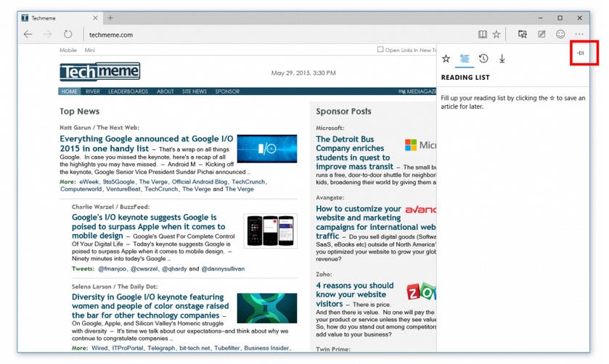The width and height of the screenshot is (609, 364).
Task: Select the Techmeme browser tab
Action: pos(60,18)
